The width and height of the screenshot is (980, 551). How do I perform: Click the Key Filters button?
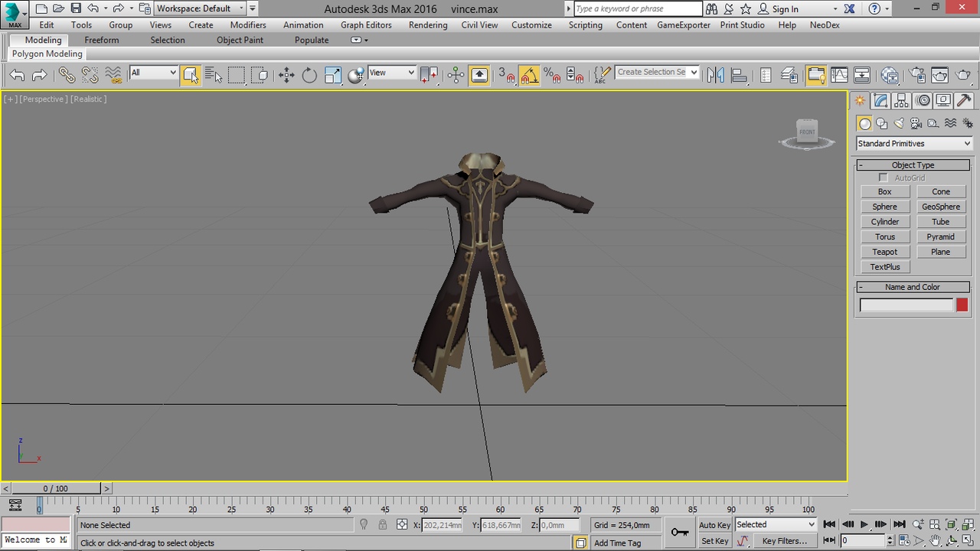tap(785, 541)
